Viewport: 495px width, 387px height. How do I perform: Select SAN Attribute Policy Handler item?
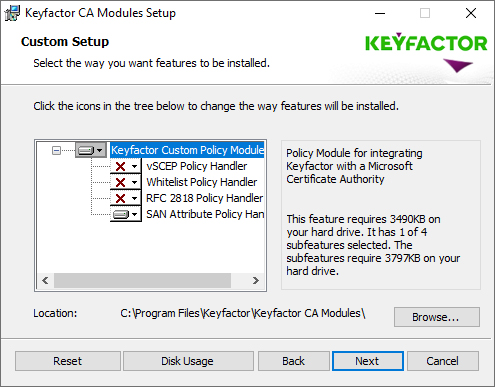click(x=205, y=214)
